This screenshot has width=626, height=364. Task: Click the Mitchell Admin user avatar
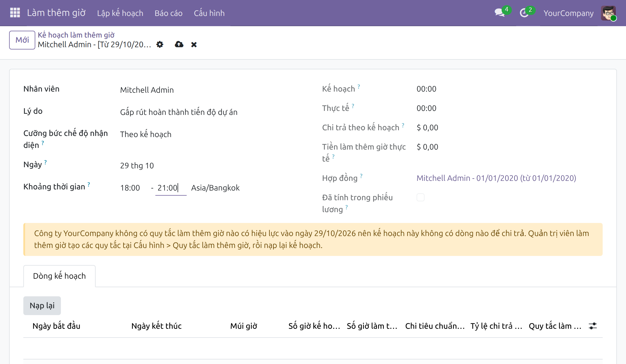point(608,13)
